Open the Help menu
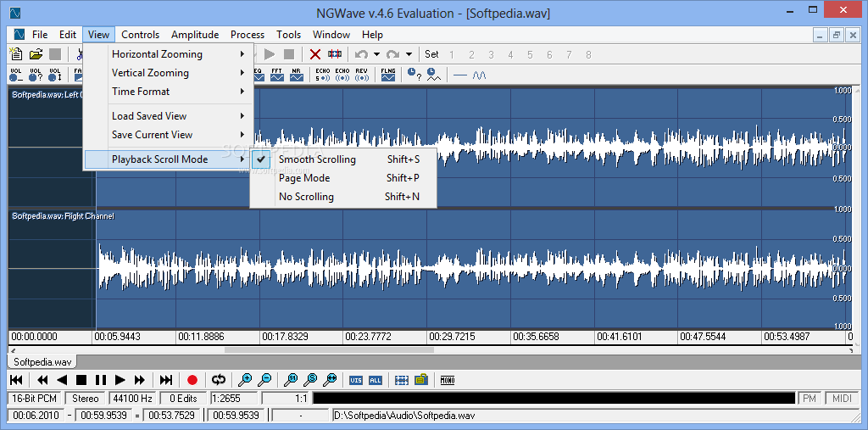The width and height of the screenshot is (868, 430). click(372, 35)
